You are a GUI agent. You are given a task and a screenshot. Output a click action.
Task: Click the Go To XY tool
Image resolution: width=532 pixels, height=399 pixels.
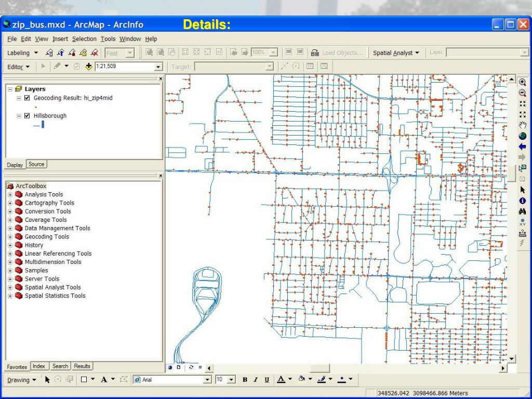[522, 222]
